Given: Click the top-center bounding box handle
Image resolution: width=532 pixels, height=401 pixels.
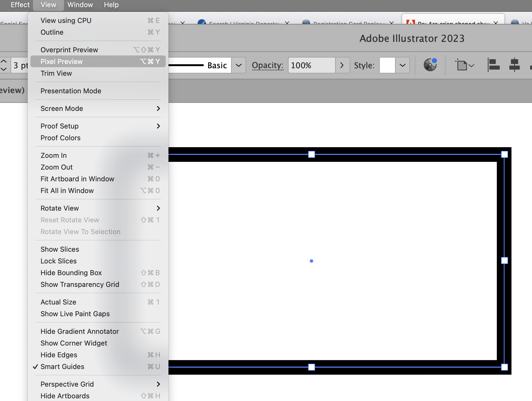Looking at the screenshot, I should 311,154.
